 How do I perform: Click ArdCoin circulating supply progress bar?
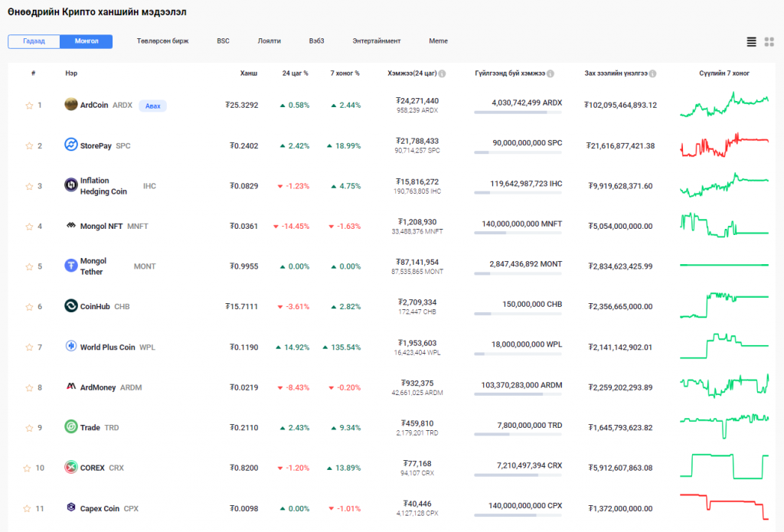click(x=518, y=113)
